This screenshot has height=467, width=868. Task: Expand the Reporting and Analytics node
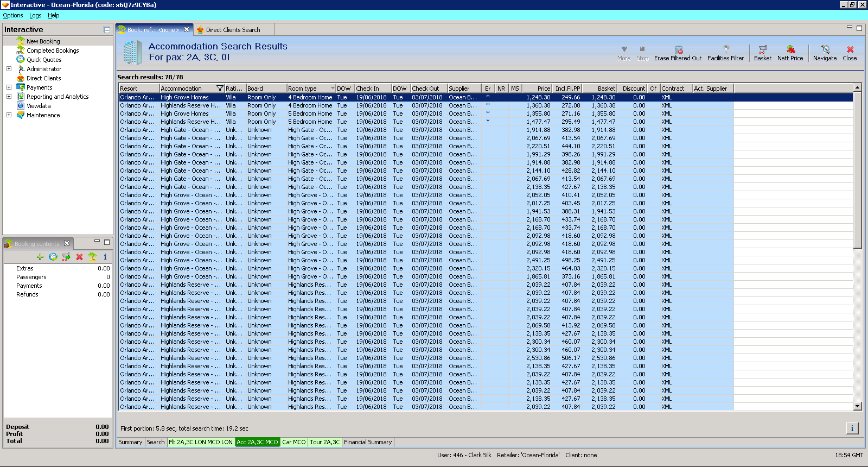point(9,97)
